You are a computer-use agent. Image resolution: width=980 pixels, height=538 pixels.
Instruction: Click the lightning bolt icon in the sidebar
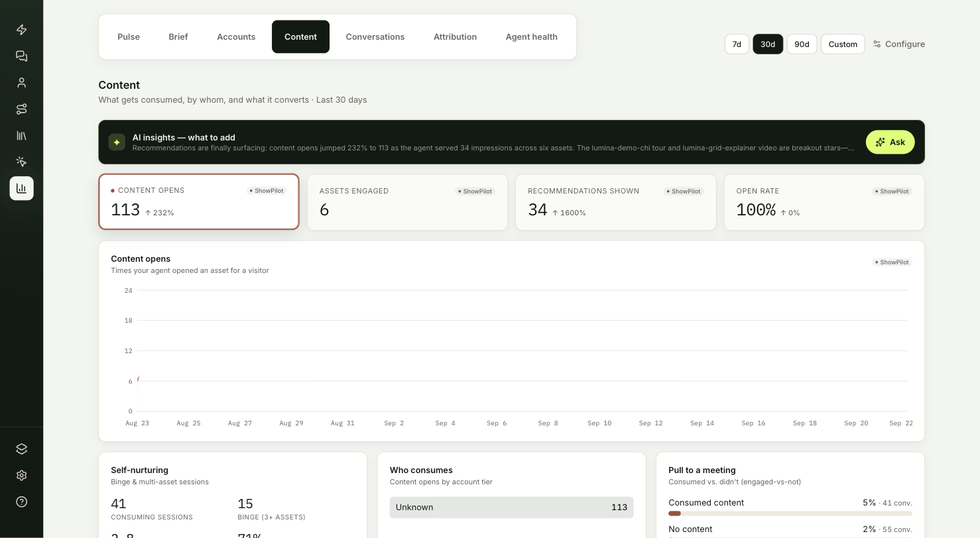pyautogui.click(x=21, y=30)
